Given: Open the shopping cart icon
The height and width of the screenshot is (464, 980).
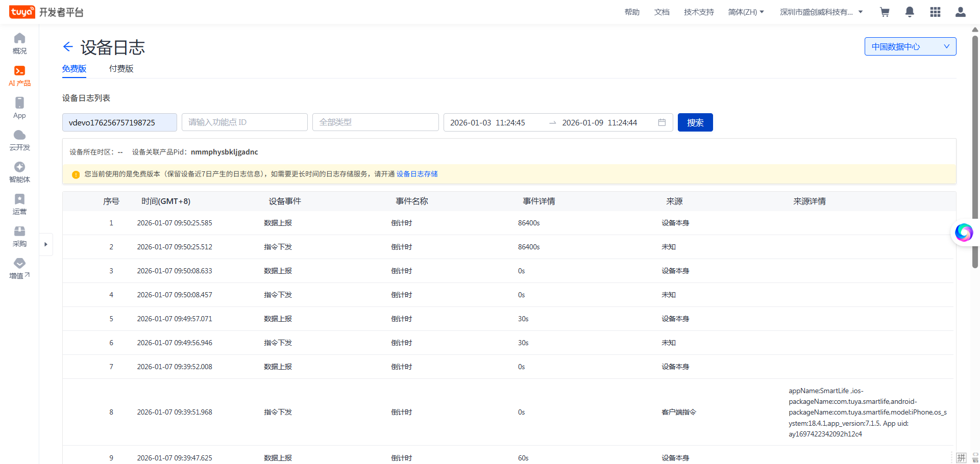Looking at the screenshot, I should (x=885, y=12).
